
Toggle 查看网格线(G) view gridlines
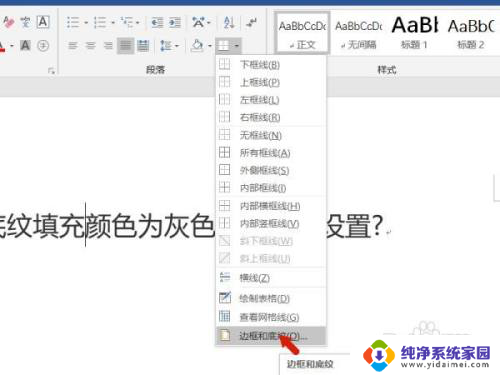click(271, 317)
